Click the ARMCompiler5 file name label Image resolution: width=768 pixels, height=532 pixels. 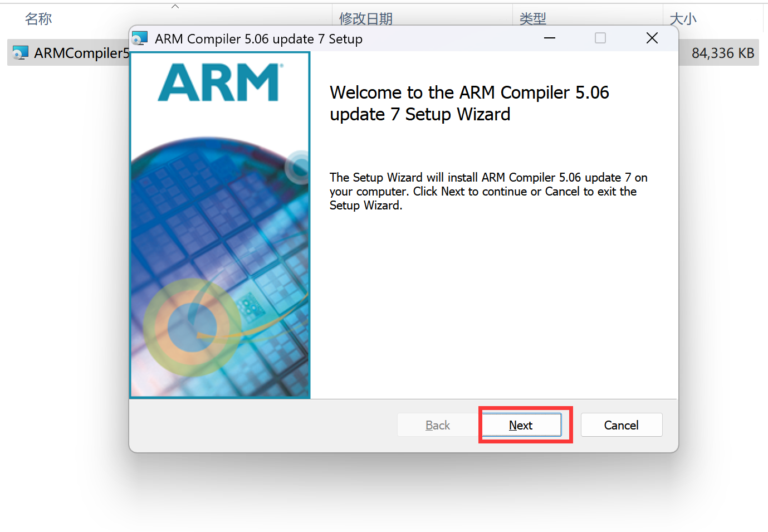(x=82, y=53)
